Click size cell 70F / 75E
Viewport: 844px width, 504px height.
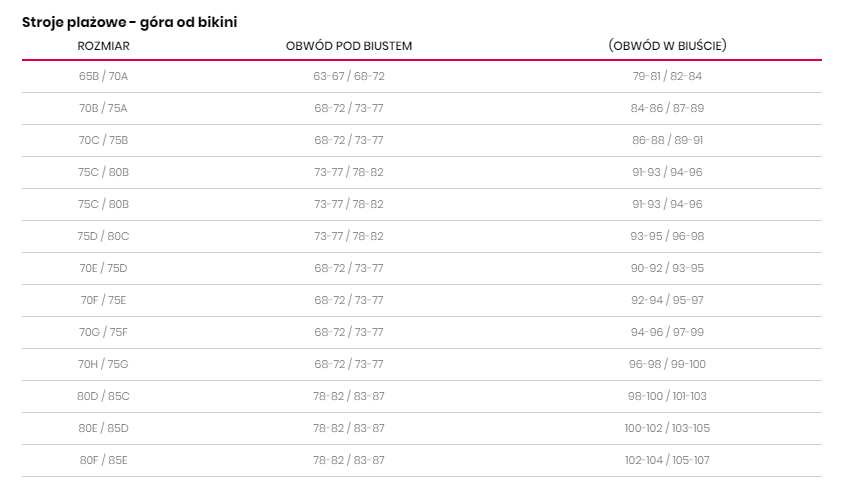point(104,300)
